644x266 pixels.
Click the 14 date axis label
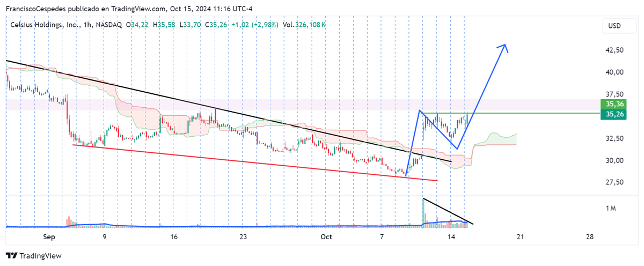point(451,237)
